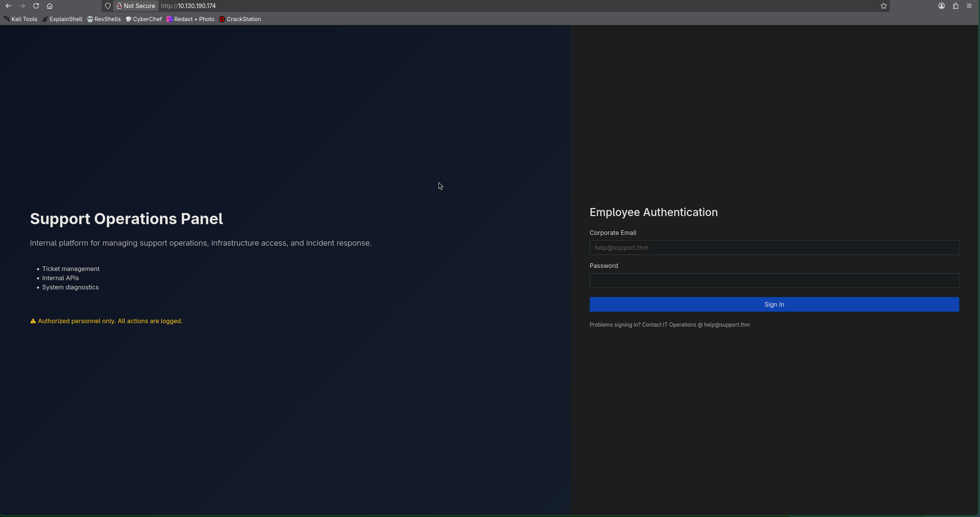Open the CyberChef bookmark
The width and height of the screenshot is (980, 517).
click(x=144, y=19)
